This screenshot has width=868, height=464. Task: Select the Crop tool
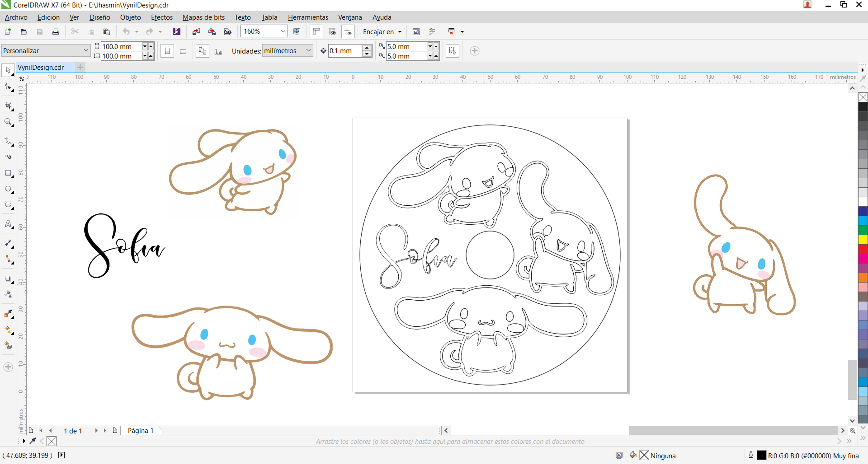(8, 106)
